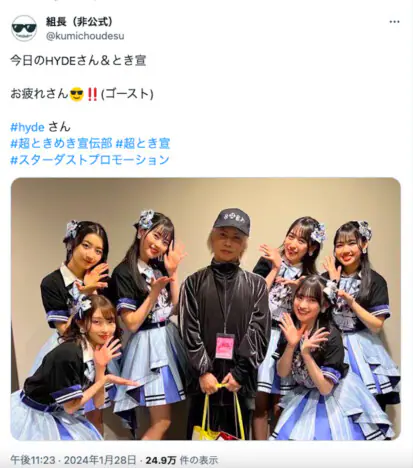Image resolution: width=413 pixels, height=468 pixels.
Task: Open the attached group photo
Action: (206, 309)
